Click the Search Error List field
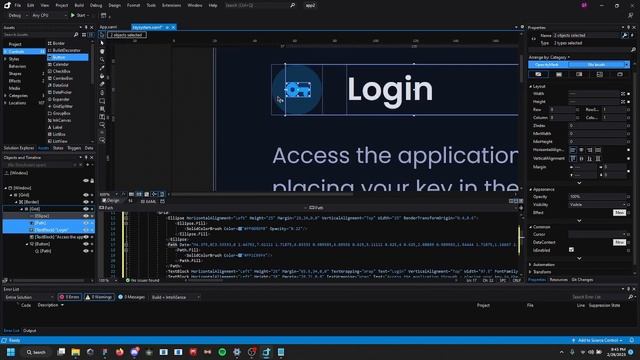Viewport: 640px width, 360px height. (599, 297)
